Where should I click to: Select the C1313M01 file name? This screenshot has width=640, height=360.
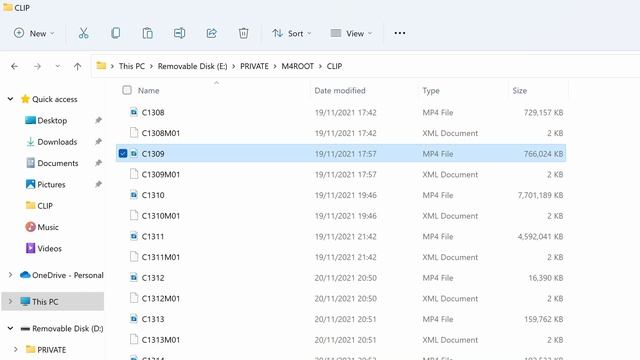pos(160,340)
